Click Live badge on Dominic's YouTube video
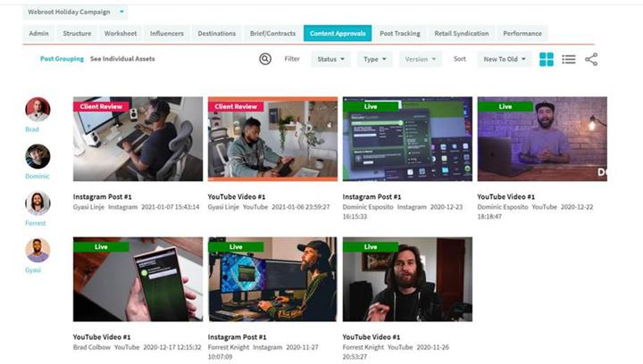 (x=505, y=106)
